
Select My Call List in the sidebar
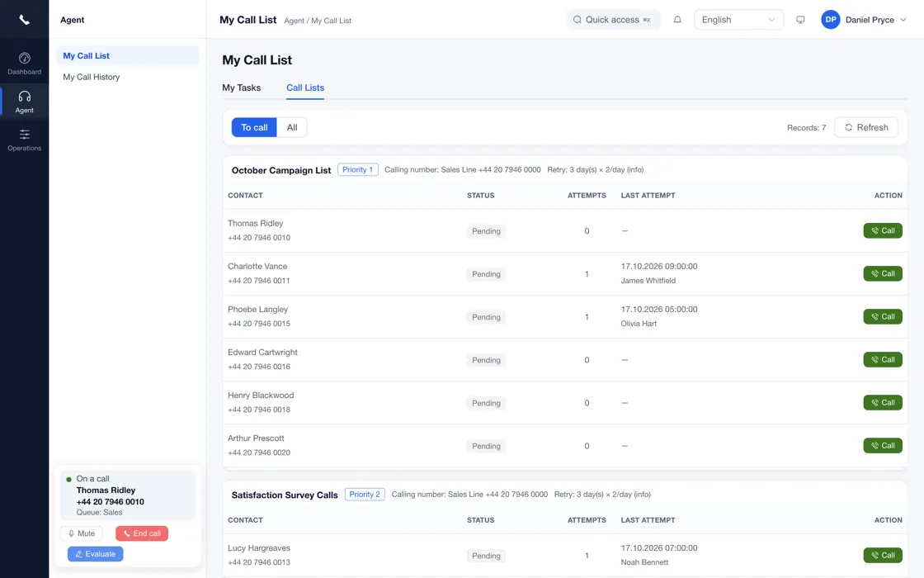pos(127,55)
